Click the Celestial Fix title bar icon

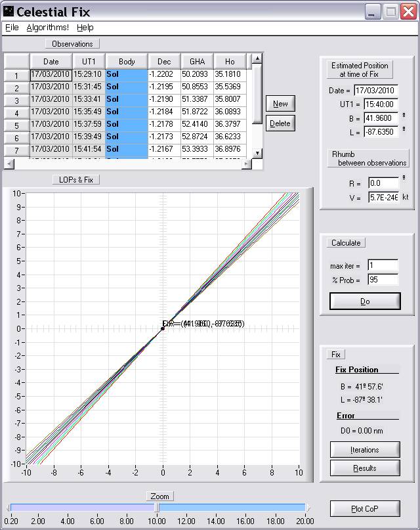9,12
